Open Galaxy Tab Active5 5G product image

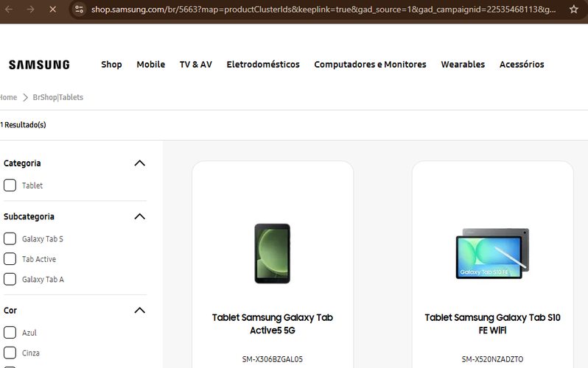click(x=272, y=254)
